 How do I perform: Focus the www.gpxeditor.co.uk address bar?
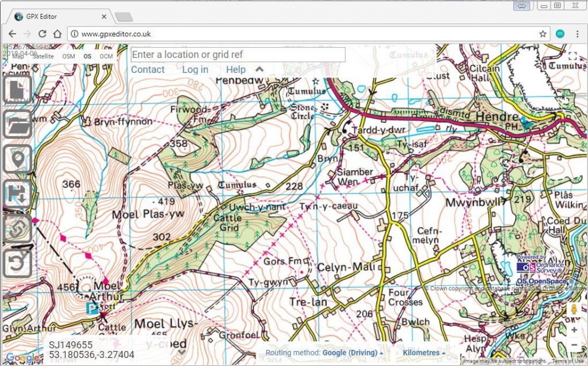click(x=308, y=34)
